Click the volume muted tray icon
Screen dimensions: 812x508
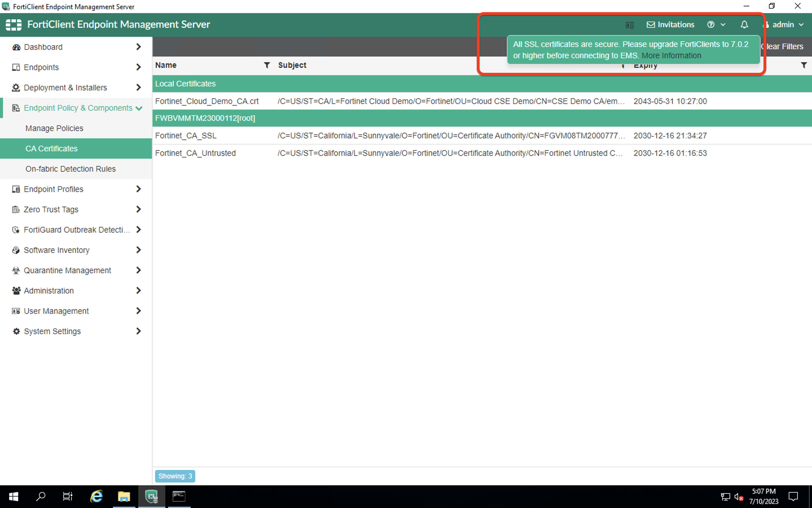(738, 497)
